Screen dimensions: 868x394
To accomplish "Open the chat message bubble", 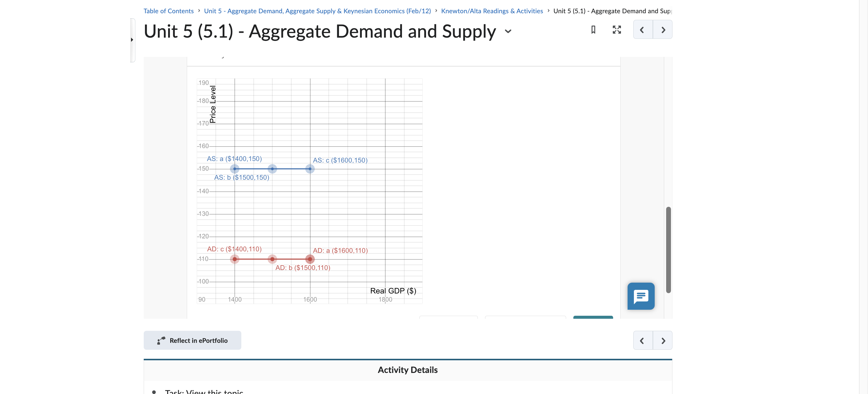I will pos(641,296).
